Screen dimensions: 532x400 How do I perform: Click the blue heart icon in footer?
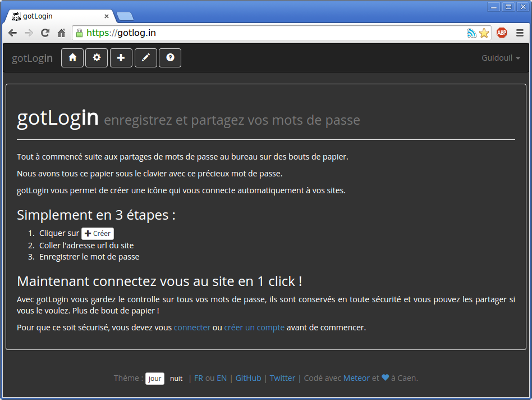point(385,378)
